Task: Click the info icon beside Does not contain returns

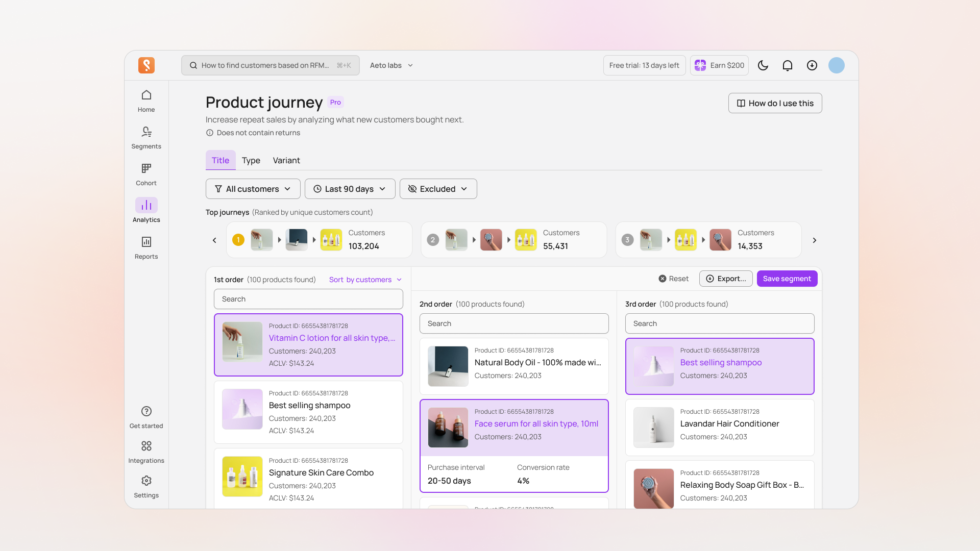Action: (x=209, y=133)
